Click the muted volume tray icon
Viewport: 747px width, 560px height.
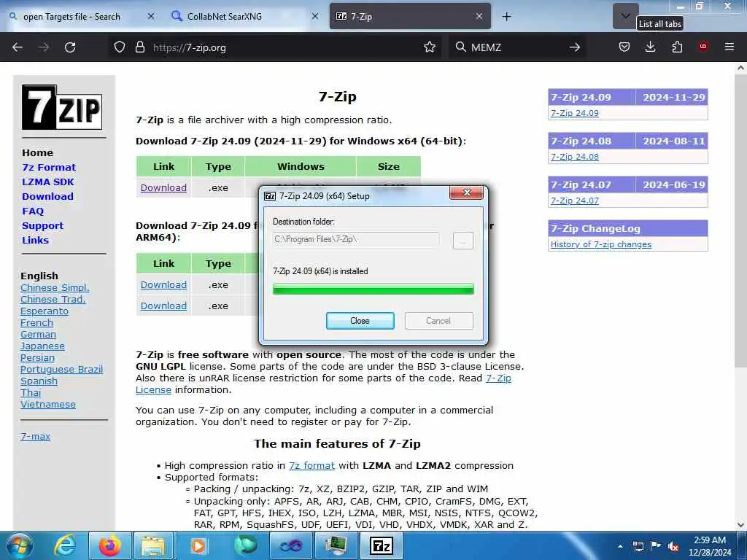(x=673, y=546)
